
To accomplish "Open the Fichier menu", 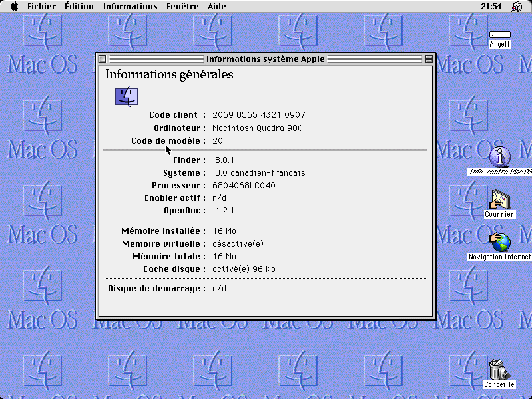I will click(41, 7).
